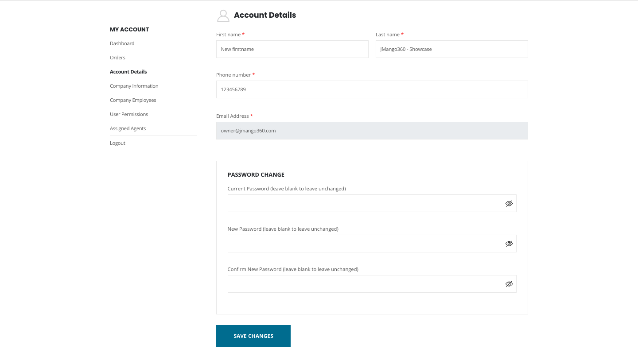Click the greyed-out Email Address field
638x364 pixels.
pos(372,131)
